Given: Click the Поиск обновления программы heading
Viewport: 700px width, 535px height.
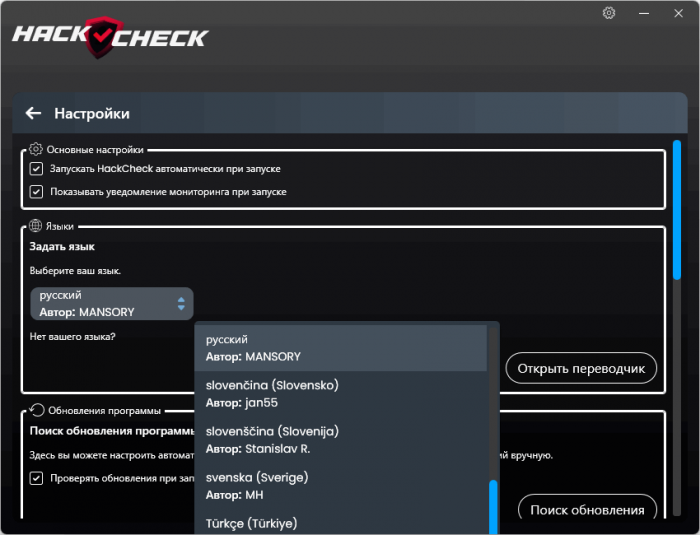Looking at the screenshot, I should pos(112,431).
